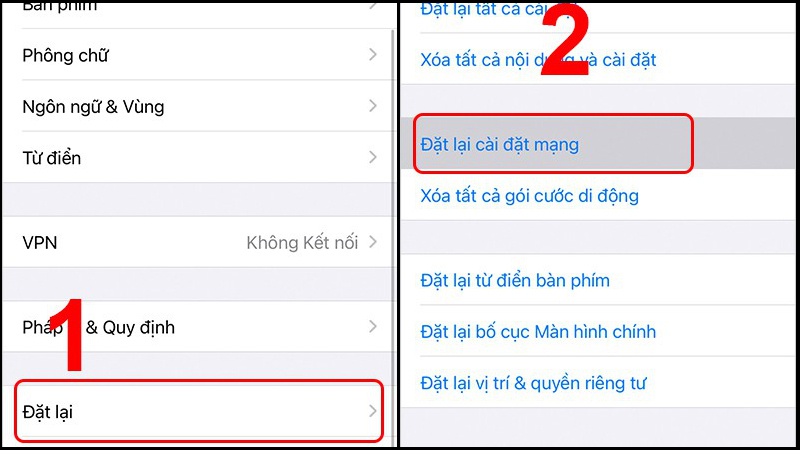This screenshot has width=800, height=450.
Task: Tap the chevron beside Từ điển
Action: click(x=373, y=157)
